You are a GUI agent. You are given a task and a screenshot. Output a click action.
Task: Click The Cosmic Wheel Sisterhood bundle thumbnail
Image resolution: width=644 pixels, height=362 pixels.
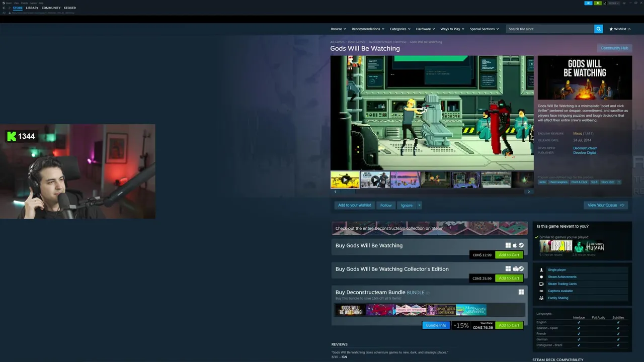[441, 310]
